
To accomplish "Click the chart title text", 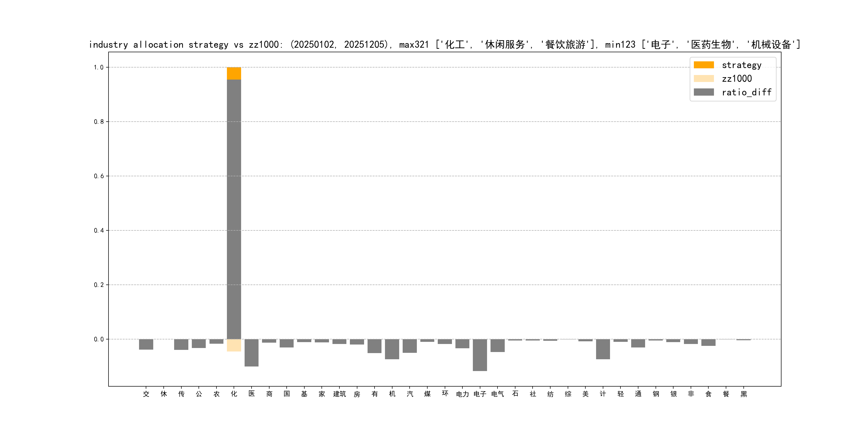I will (444, 44).
